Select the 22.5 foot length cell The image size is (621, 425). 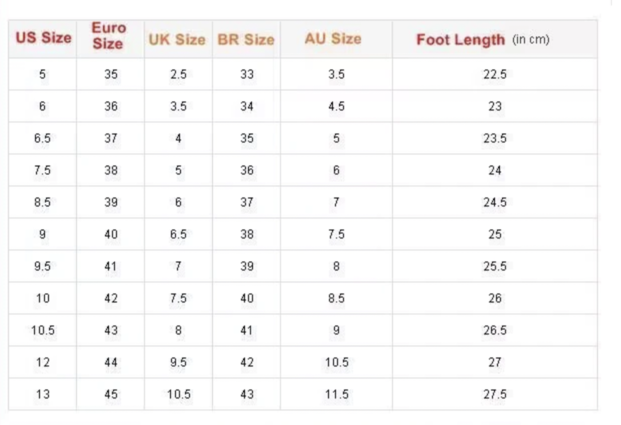(x=495, y=75)
